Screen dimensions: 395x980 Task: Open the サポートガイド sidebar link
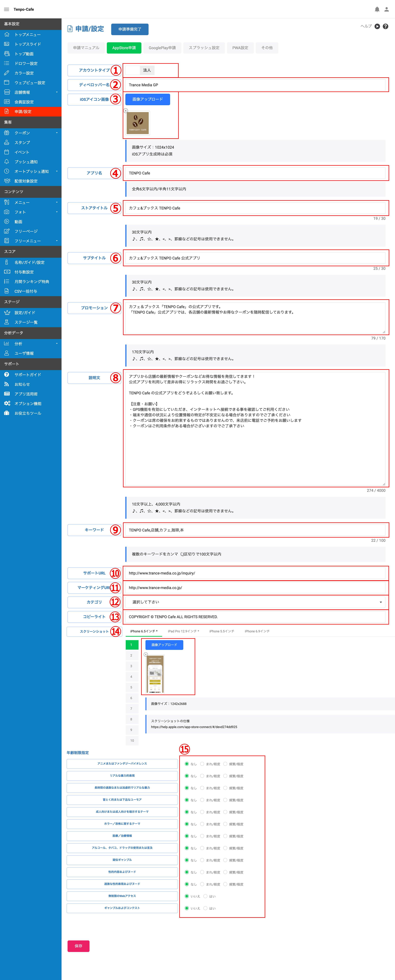point(28,375)
